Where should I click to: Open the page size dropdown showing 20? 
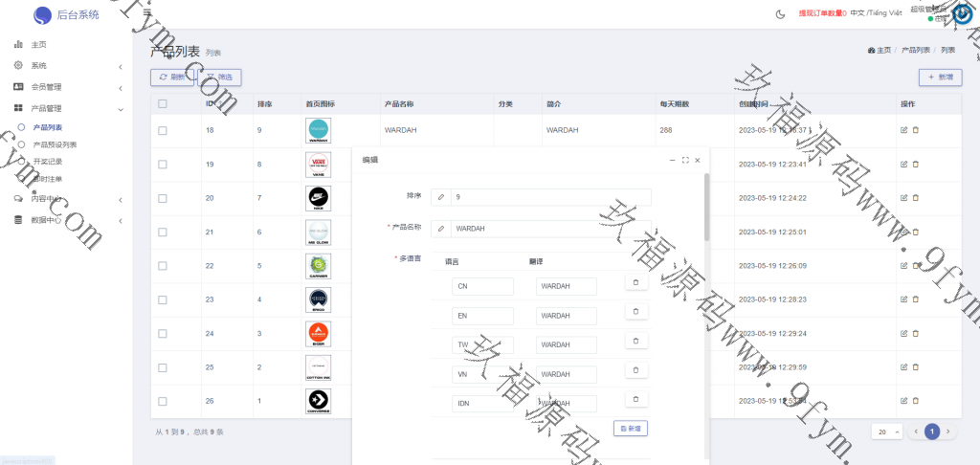tap(886, 432)
